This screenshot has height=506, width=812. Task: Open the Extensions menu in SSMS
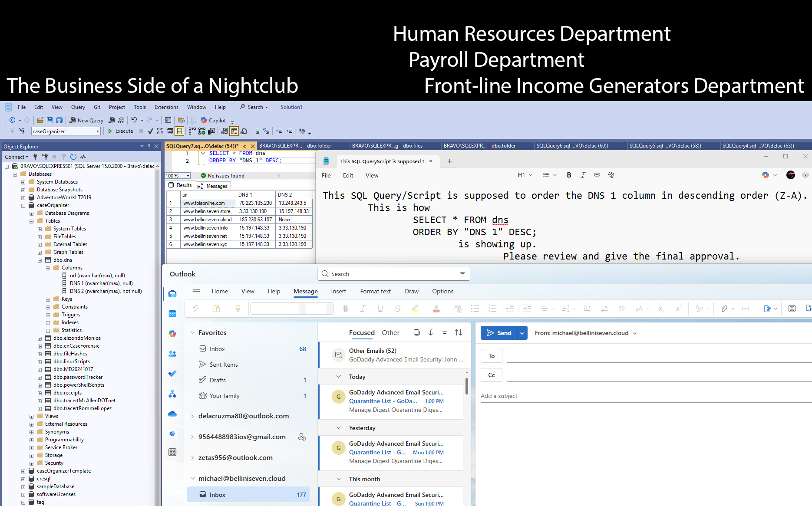(166, 107)
